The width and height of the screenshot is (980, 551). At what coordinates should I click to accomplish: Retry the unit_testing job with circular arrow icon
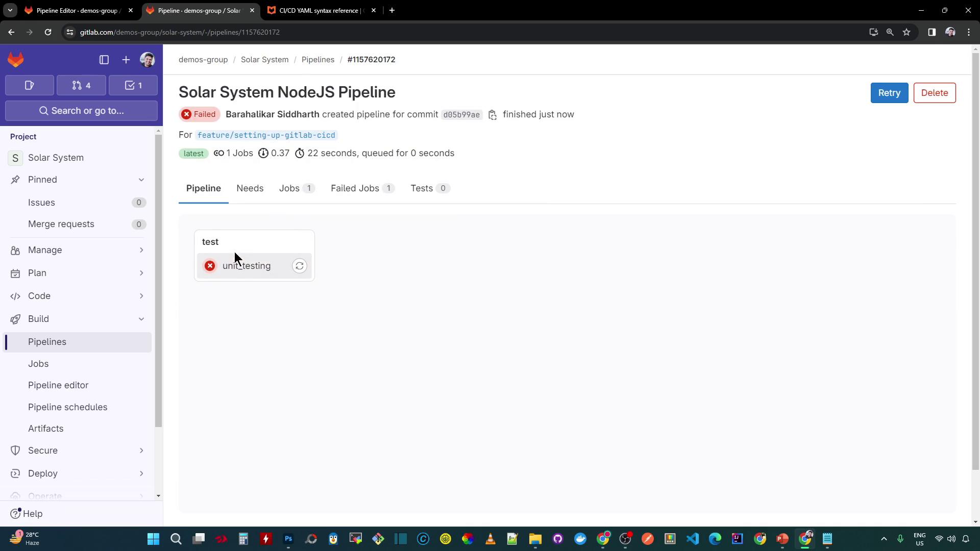point(300,266)
